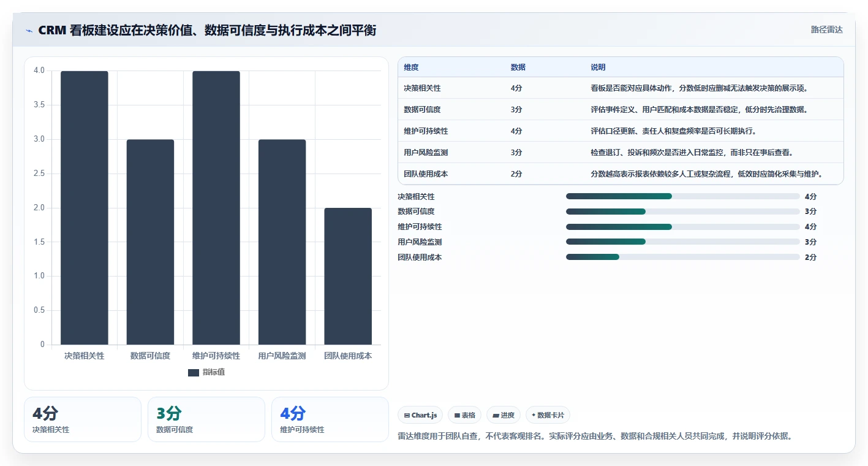
Task: Click the 维度 column header
Action: [x=412, y=67]
